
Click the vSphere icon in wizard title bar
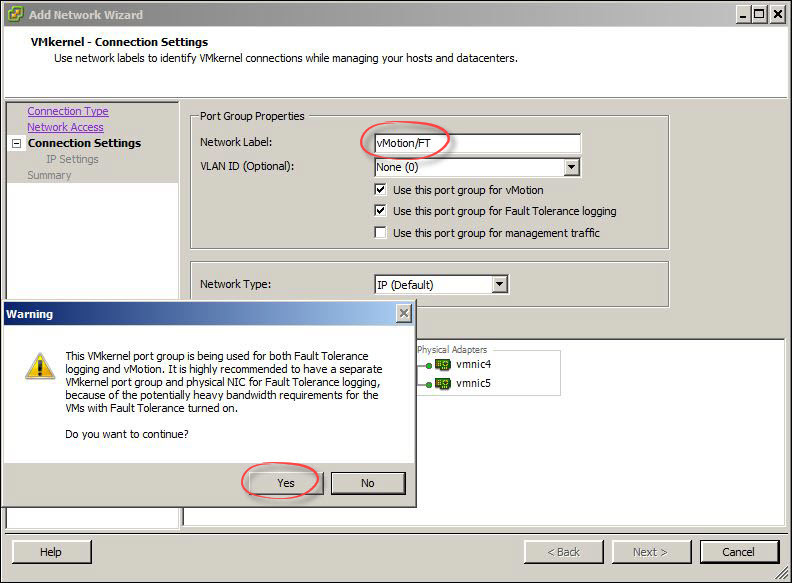click(x=15, y=14)
